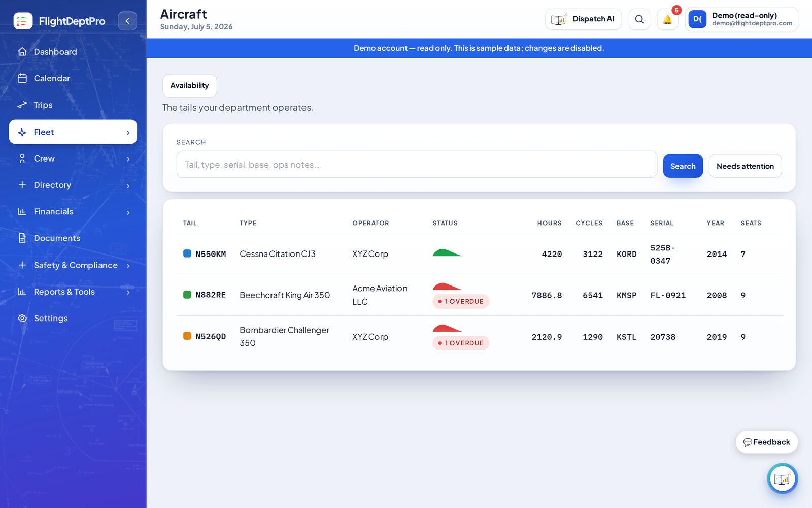Click the serial FL-0921 cell
Screen dimensions: 812x508
668,295
